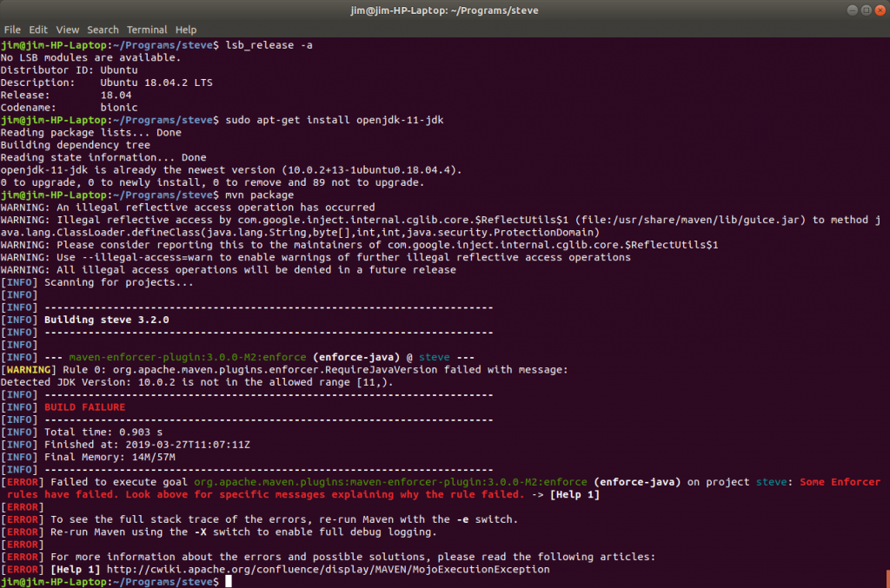The width and height of the screenshot is (890, 588).
Task: Click the yellow [WARNING] Rule 0 tag
Action: tap(29, 370)
